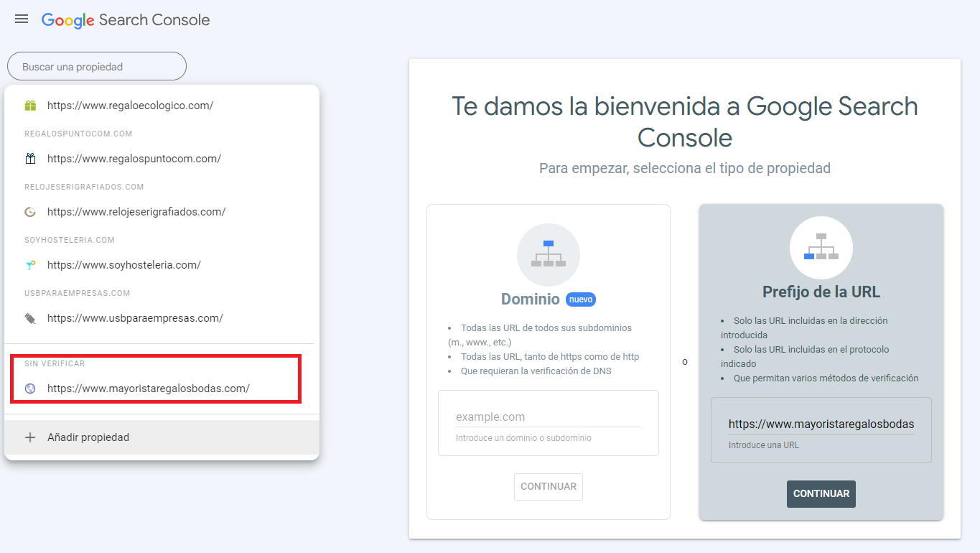Click the REGALOSPUNTOCOM.COM group label

click(x=78, y=134)
